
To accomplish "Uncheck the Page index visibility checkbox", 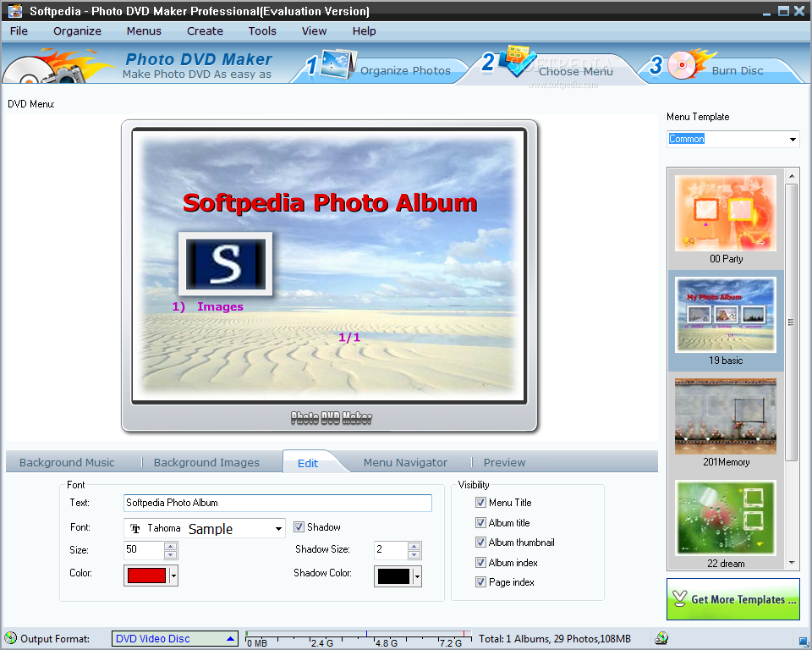I will [x=480, y=582].
